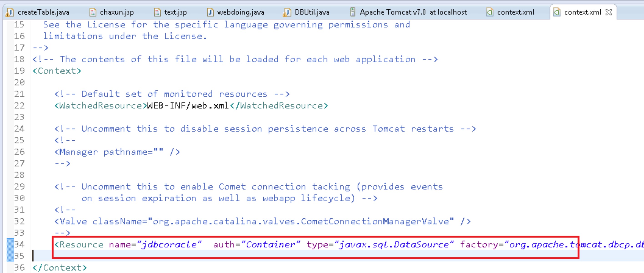This screenshot has height=273, width=644.
Task: Click line number 19 in gutter
Action: 20,71
